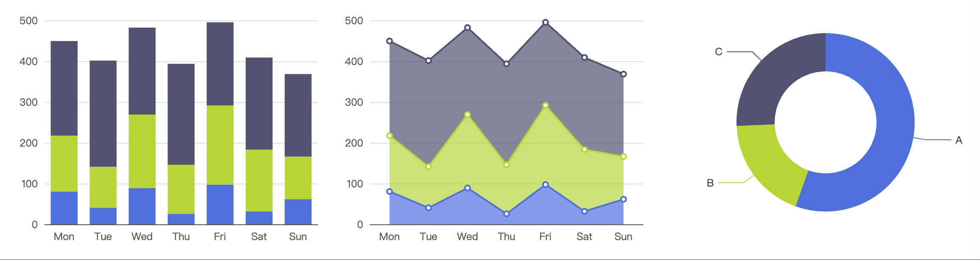Screen dimensions: 980x260
Task: Click Sunday's point on the green line
Action: 624,157
